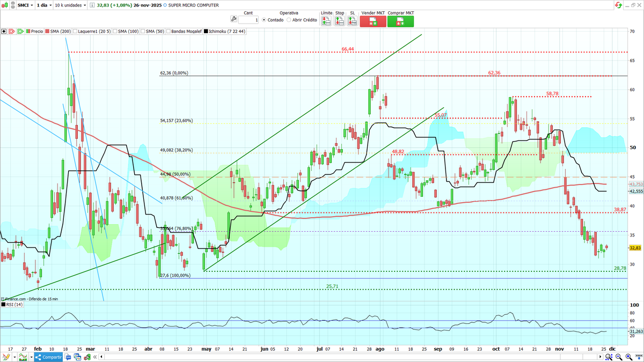This screenshot has height=362, width=644.
Task: Open the indicators chart icon
Action: point(22,357)
